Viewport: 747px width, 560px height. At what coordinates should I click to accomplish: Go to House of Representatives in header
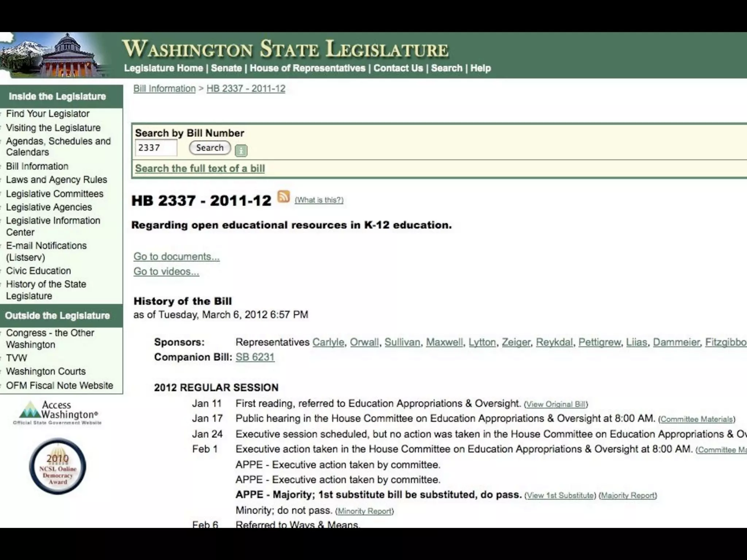[x=307, y=68]
